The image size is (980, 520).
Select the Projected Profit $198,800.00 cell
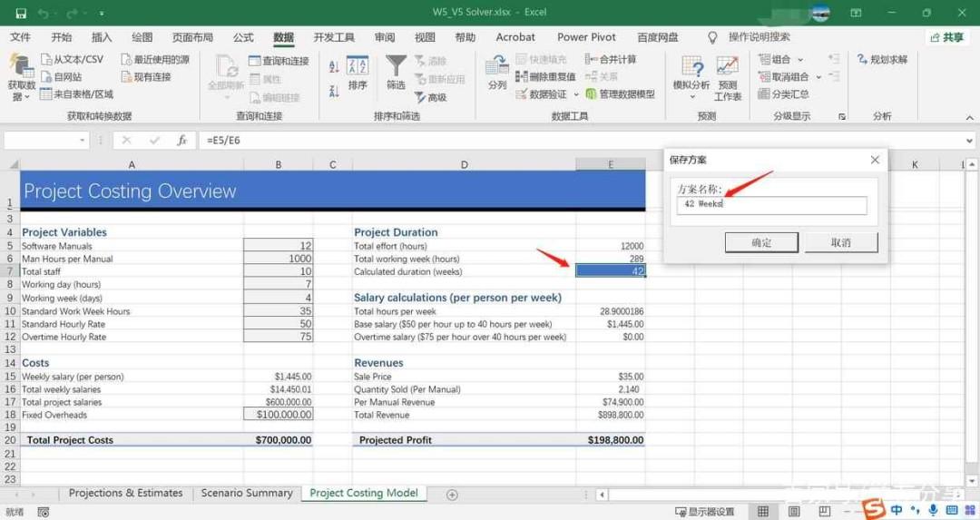[x=611, y=440]
